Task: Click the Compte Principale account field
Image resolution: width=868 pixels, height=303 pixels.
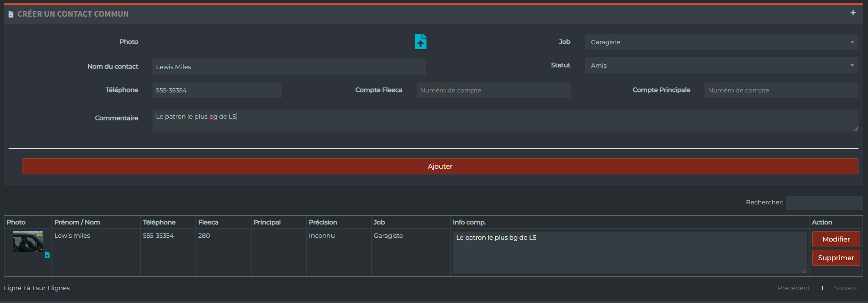Action: click(x=781, y=90)
